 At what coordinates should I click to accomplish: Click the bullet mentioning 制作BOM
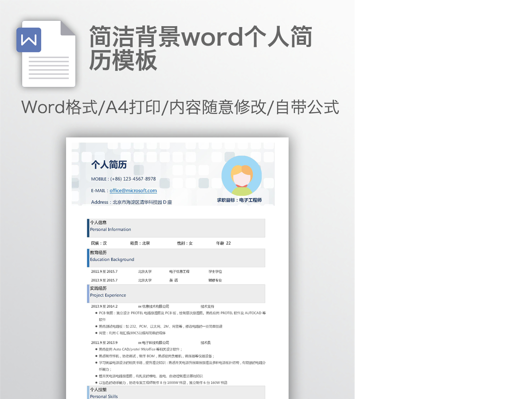coord(155,356)
